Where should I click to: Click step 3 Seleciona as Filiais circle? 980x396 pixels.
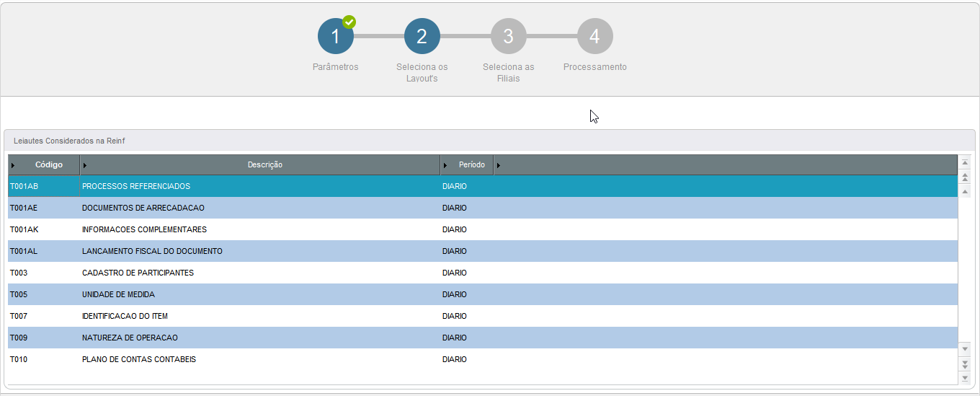[509, 36]
